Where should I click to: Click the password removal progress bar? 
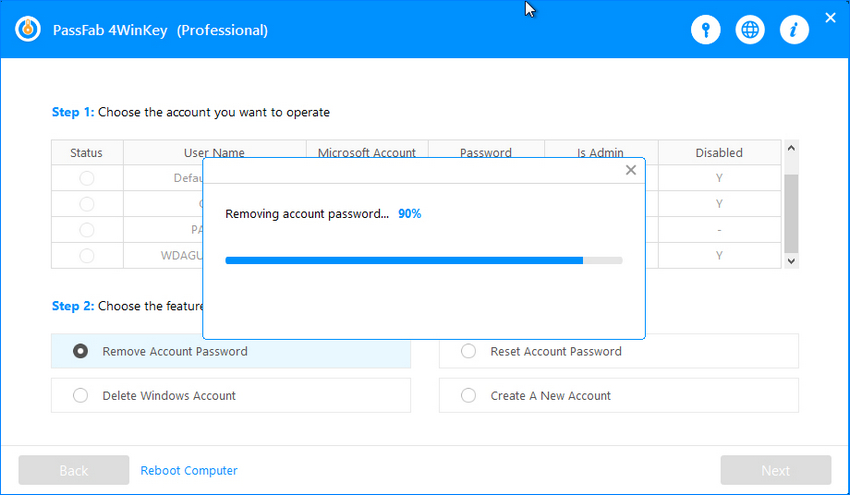[x=423, y=260]
